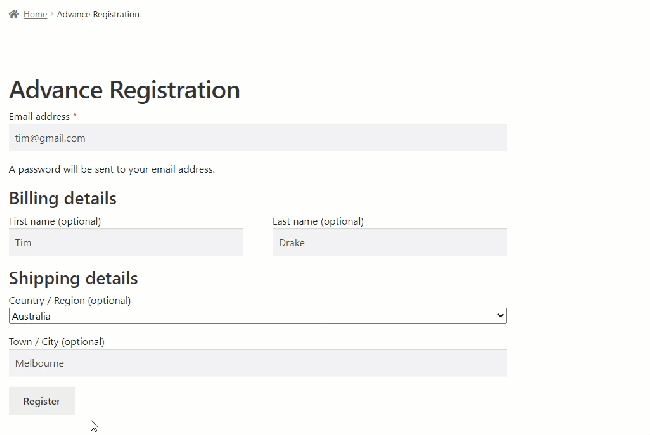
Task: Open the Home breadcrumb link
Action: (35, 14)
